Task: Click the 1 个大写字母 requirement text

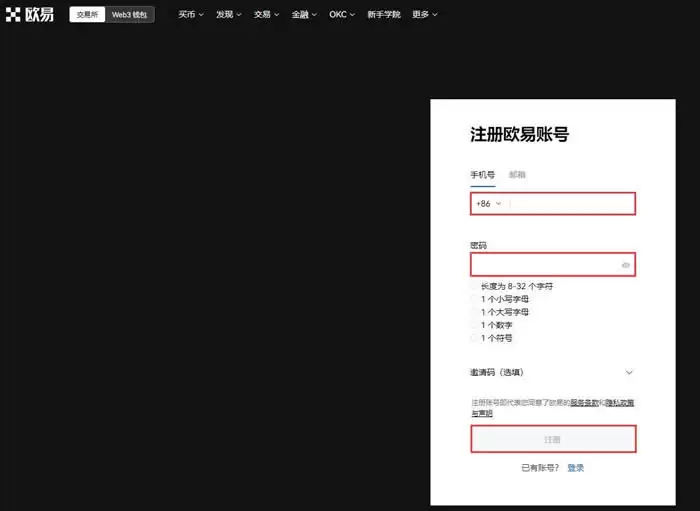Action: click(504, 312)
